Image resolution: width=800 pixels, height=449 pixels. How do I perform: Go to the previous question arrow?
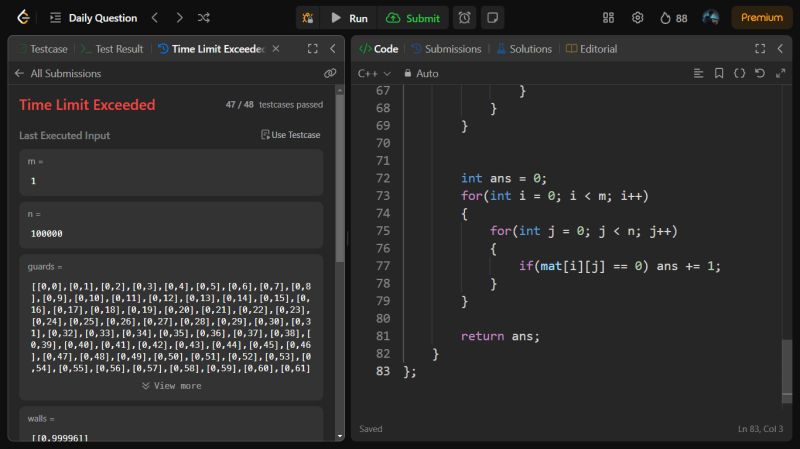click(155, 18)
